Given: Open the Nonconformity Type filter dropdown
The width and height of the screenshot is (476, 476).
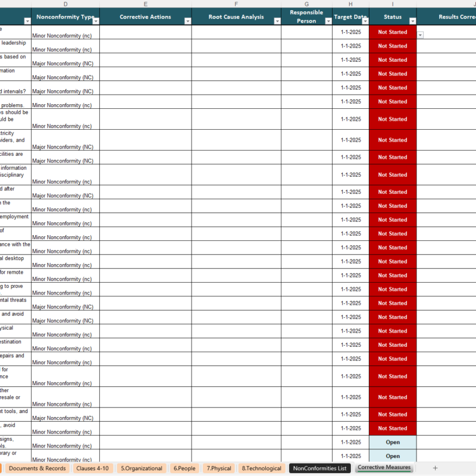Looking at the screenshot, I should (96, 21).
